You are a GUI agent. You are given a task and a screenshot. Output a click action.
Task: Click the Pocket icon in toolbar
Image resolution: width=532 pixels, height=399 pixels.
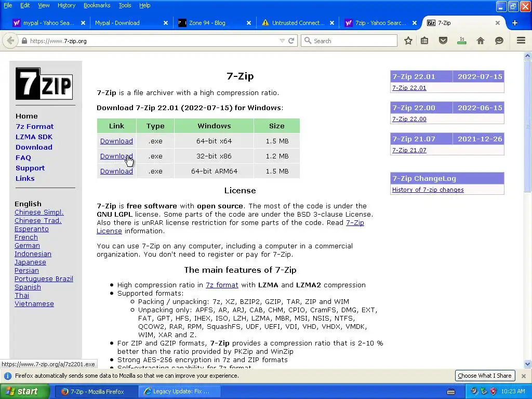pyautogui.click(x=443, y=41)
